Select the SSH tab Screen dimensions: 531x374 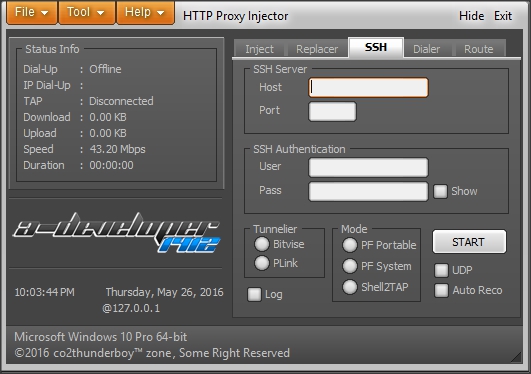[x=376, y=47]
